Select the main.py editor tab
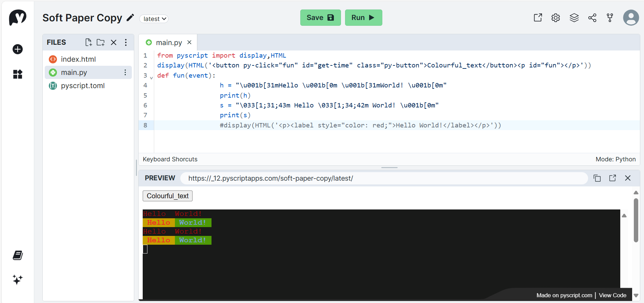Viewport: 644px width, 303px height. click(x=168, y=43)
